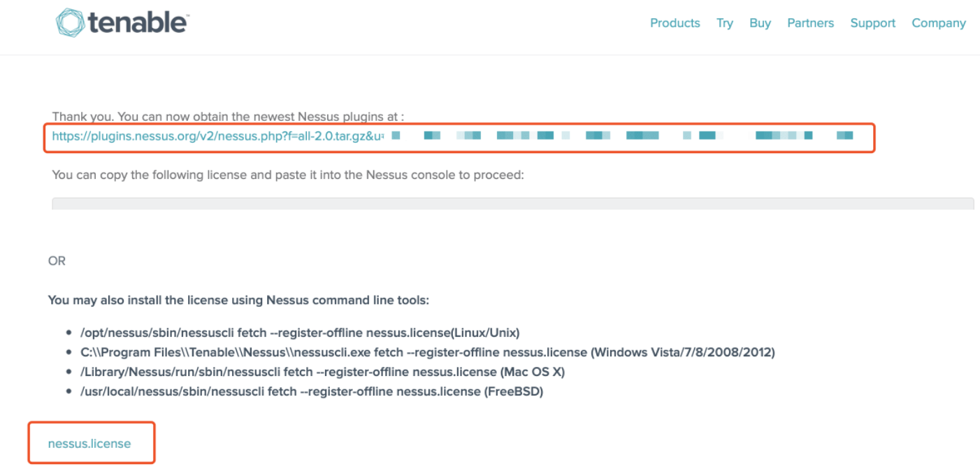
Task: Open the plugins.nessus.org plugin download URL
Action: [x=217, y=136]
